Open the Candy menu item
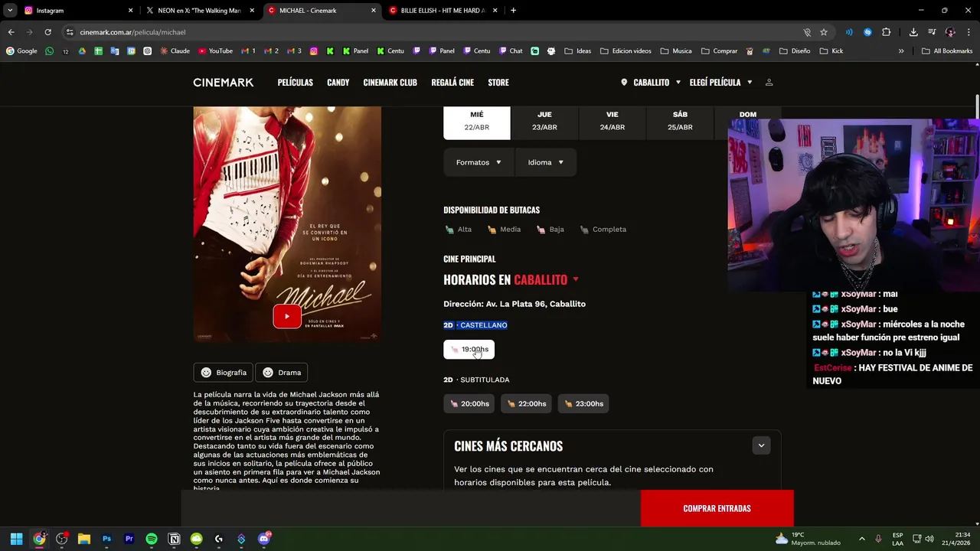 pos(338,82)
